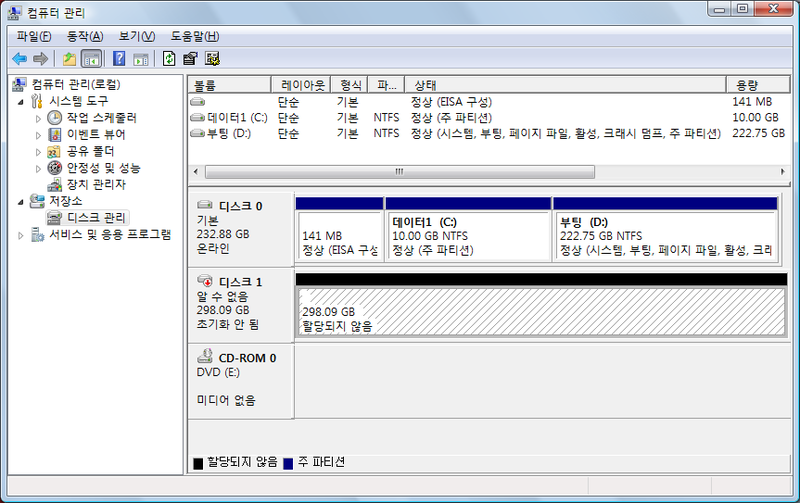Select 장치 관리자 in the tree
The height and width of the screenshot is (503, 800).
point(95,184)
